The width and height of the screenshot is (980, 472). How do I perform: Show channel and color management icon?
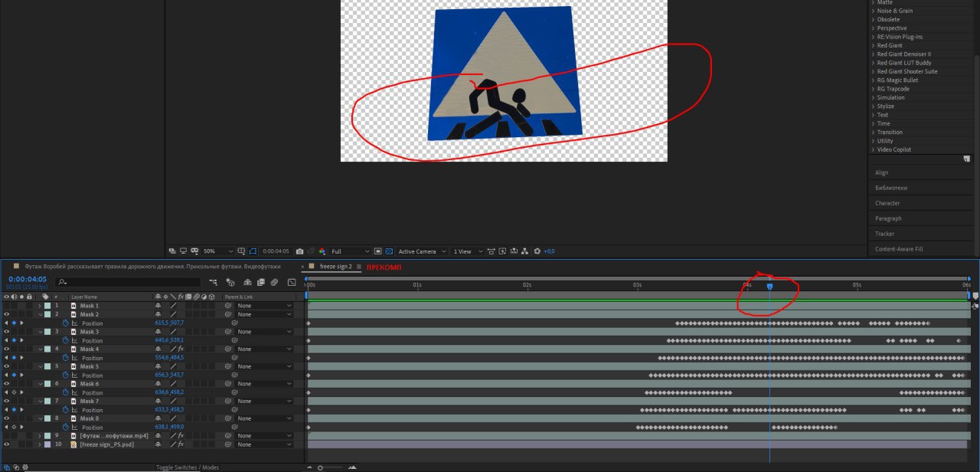[322, 251]
